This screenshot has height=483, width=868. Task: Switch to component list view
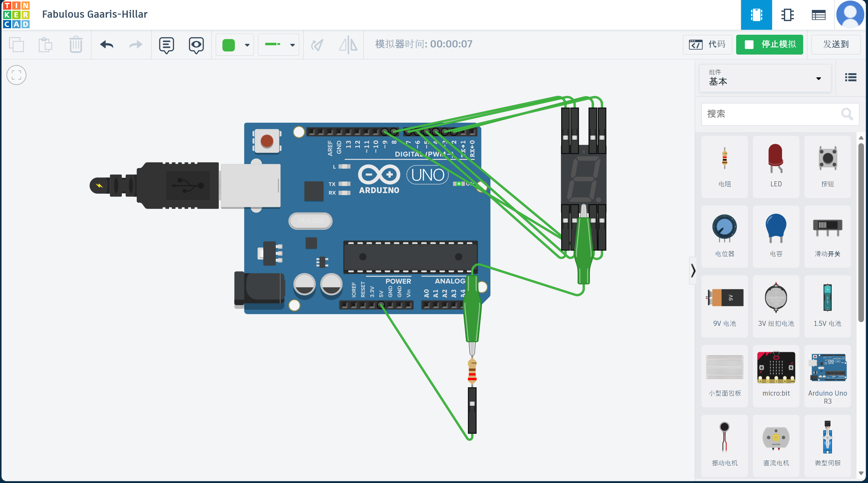[818, 15]
